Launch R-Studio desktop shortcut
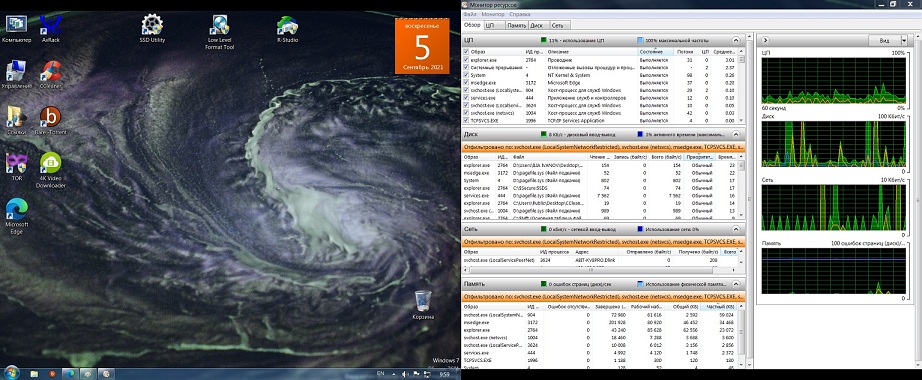This screenshot has height=380, width=922. 288,29
